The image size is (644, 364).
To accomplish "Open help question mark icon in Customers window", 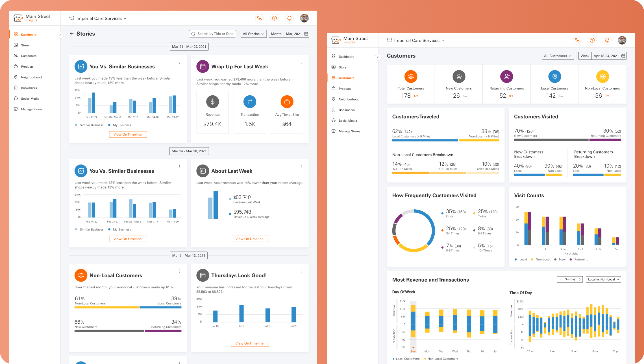I will [x=592, y=40].
